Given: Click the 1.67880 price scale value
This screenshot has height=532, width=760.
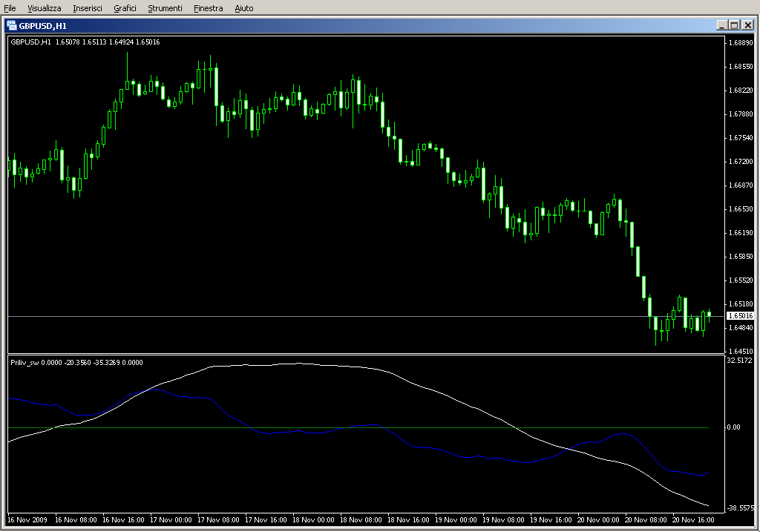Looking at the screenshot, I should 741,114.
